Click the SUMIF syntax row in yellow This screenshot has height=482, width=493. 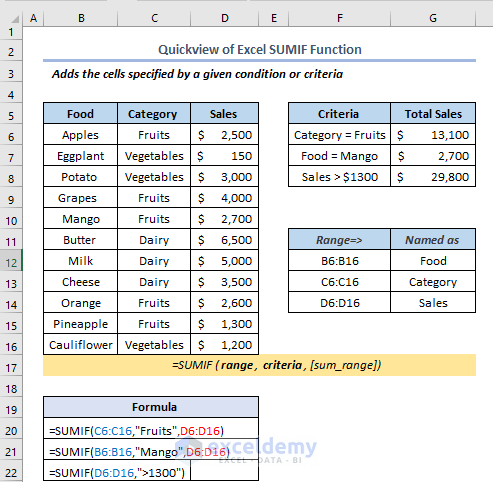tap(260, 365)
